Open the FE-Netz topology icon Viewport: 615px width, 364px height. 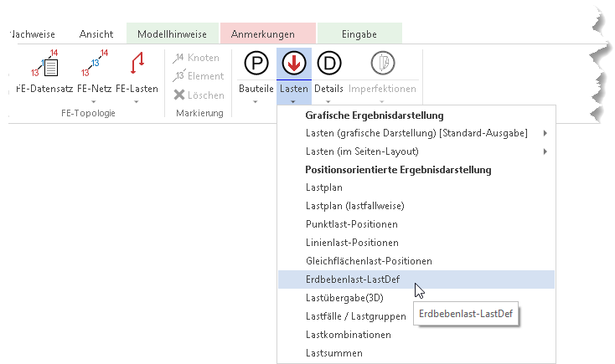pyautogui.click(x=94, y=64)
